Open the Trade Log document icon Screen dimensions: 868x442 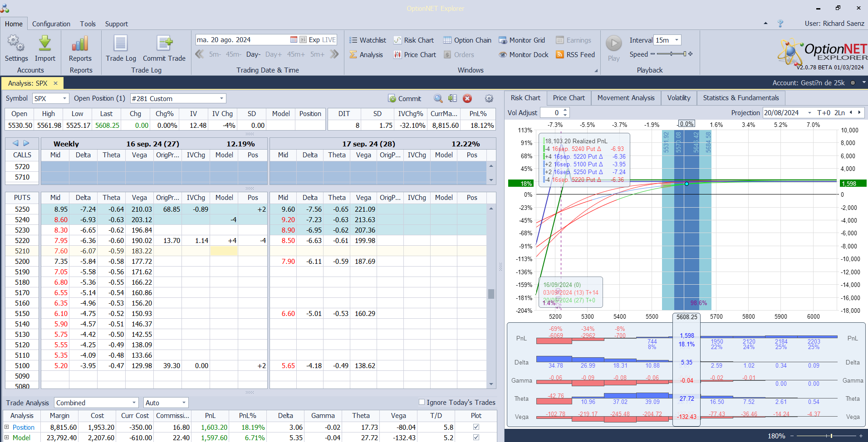[x=121, y=48]
